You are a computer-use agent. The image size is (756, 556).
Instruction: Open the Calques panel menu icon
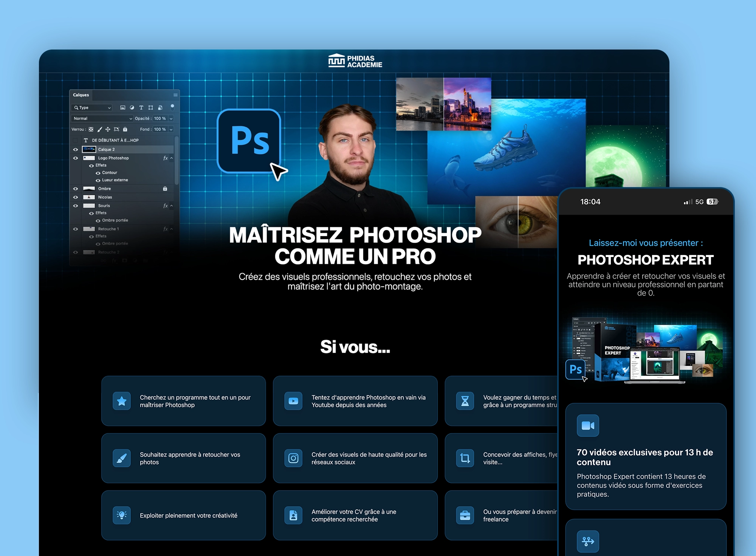click(x=175, y=95)
